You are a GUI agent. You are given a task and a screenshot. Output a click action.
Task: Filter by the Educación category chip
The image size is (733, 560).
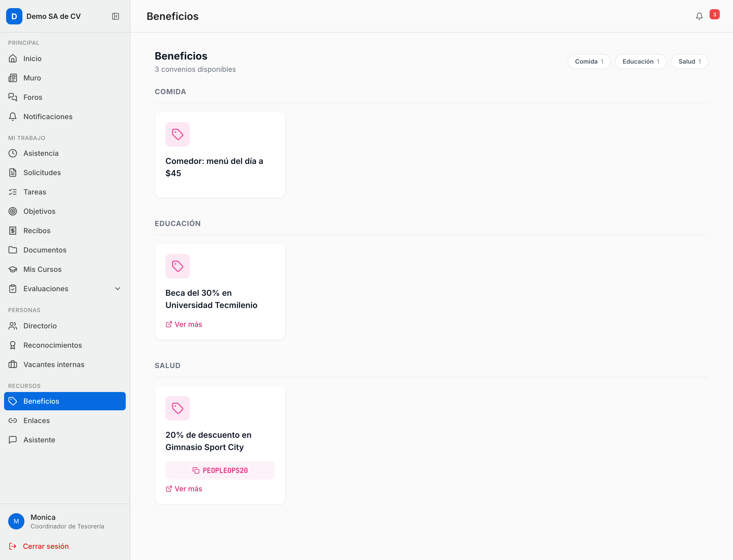pos(640,62)
